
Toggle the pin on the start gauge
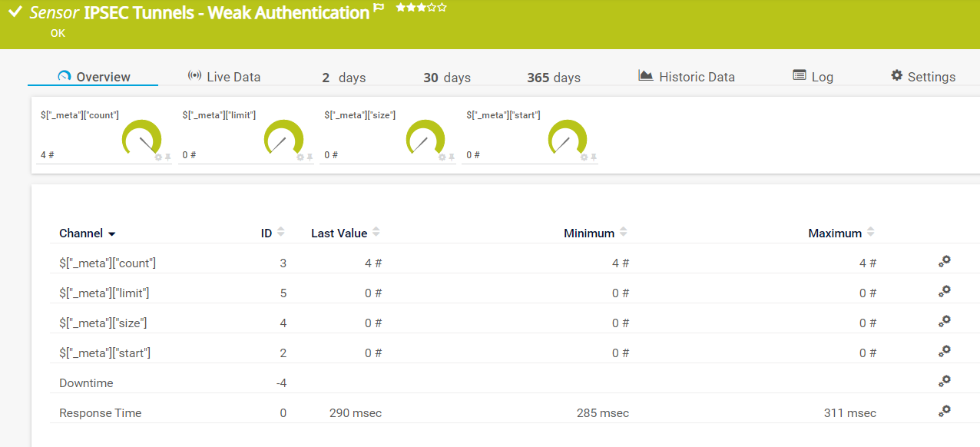tap(594, 157)
